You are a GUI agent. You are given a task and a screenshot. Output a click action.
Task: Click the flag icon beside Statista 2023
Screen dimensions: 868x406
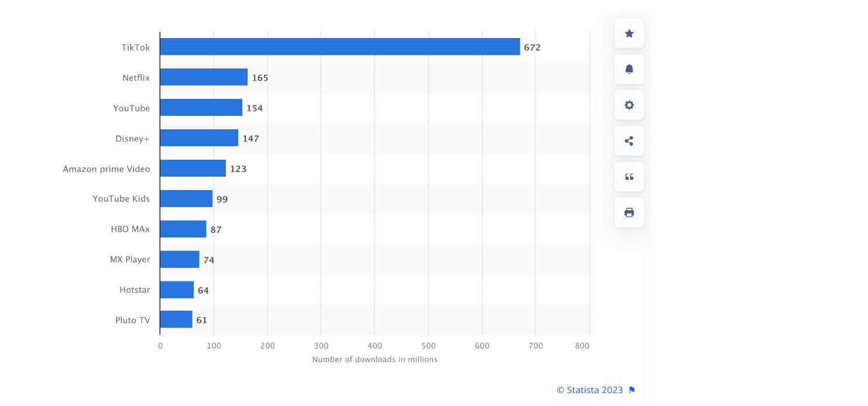pyautogui.click(x=632, y=390)
